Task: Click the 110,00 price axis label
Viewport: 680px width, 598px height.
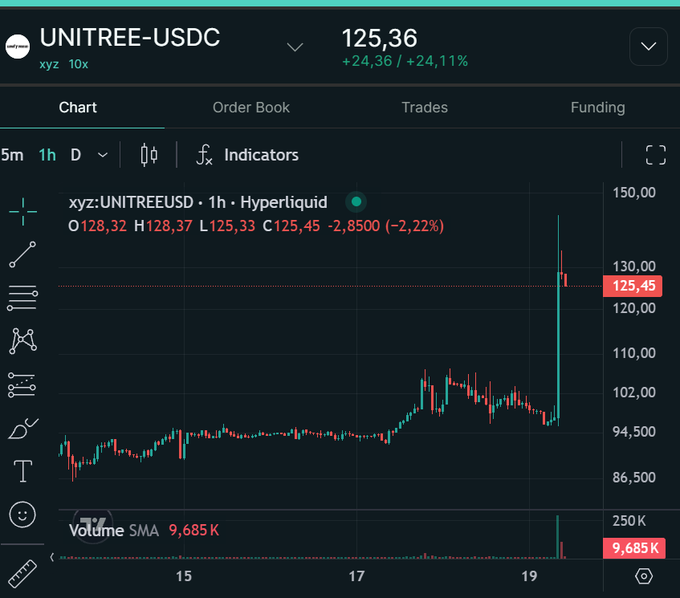Action: coord(634,353)
